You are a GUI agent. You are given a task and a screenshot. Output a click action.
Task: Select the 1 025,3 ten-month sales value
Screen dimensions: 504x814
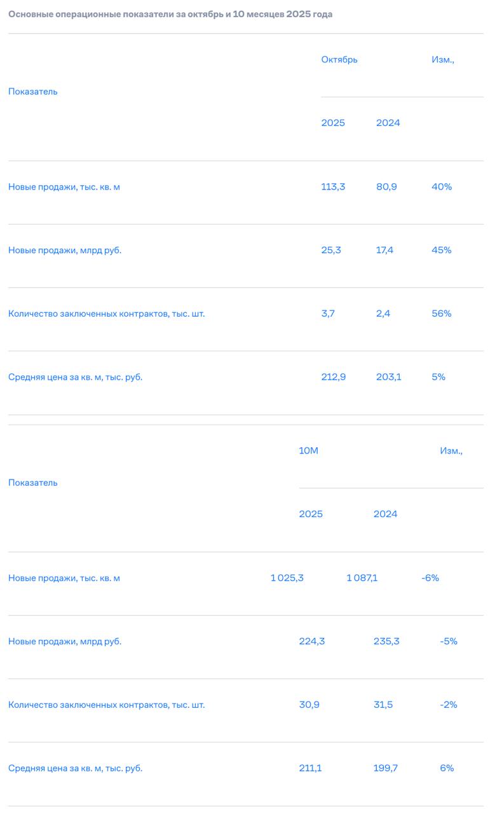click(287, 578)
